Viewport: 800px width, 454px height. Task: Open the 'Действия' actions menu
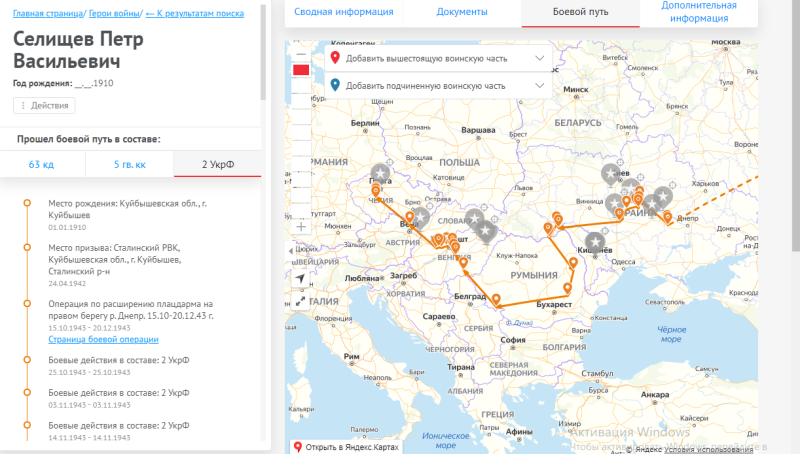[x=43, y=105]
